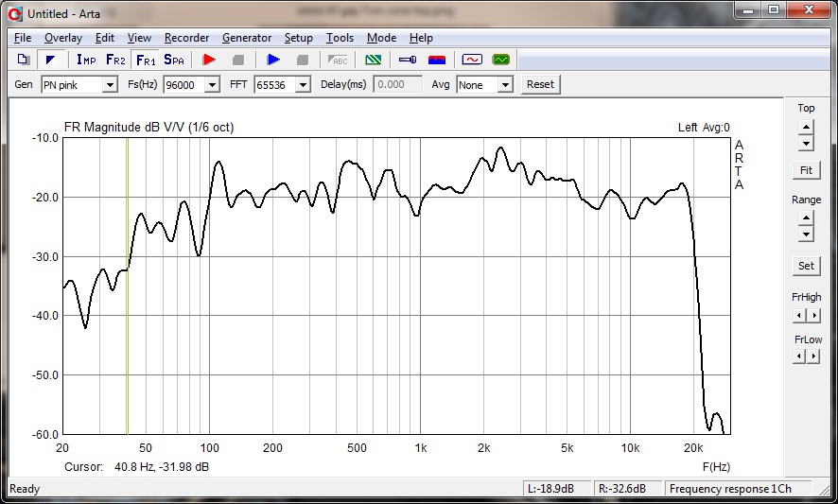Switch to SPA spectrum analyzer mode

tap(174, 60)
